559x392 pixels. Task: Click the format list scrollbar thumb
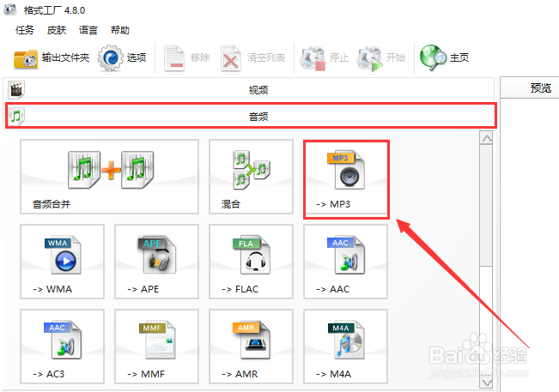coord(486,205)
